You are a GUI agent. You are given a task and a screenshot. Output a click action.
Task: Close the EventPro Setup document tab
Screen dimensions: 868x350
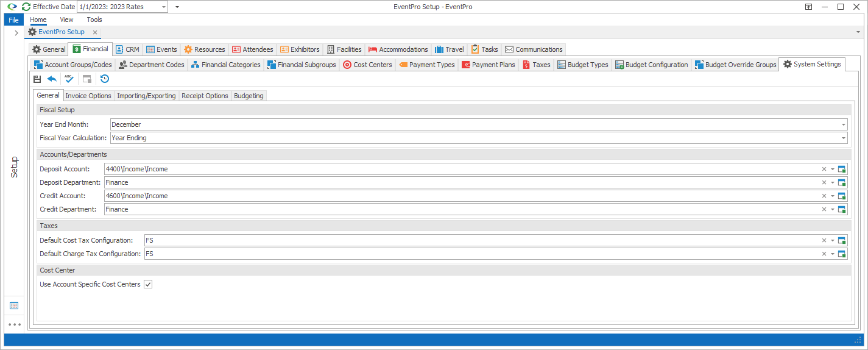pyautogui.click(x=95, y=32)
